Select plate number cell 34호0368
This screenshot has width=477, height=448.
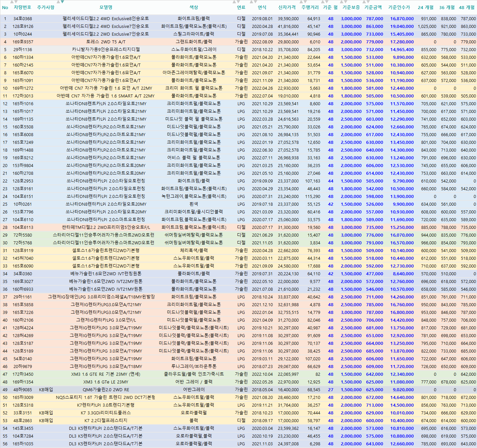click(x=23, y=19)
